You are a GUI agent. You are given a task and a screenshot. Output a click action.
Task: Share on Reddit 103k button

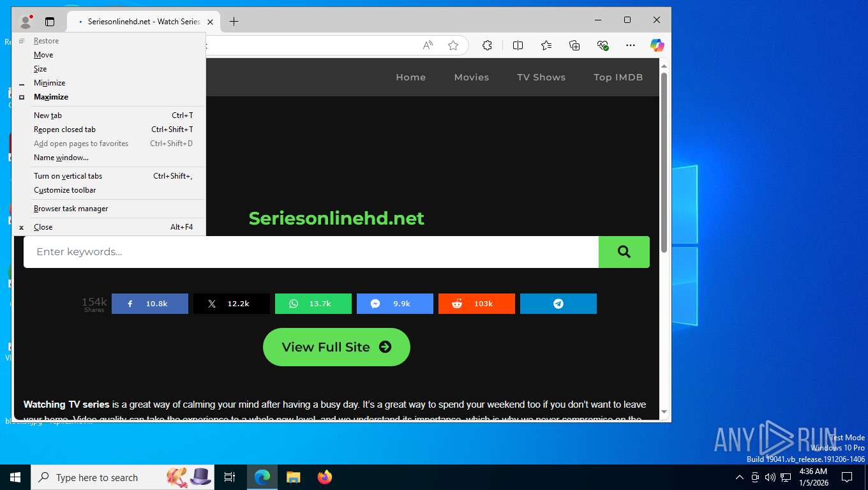point(477,304)
